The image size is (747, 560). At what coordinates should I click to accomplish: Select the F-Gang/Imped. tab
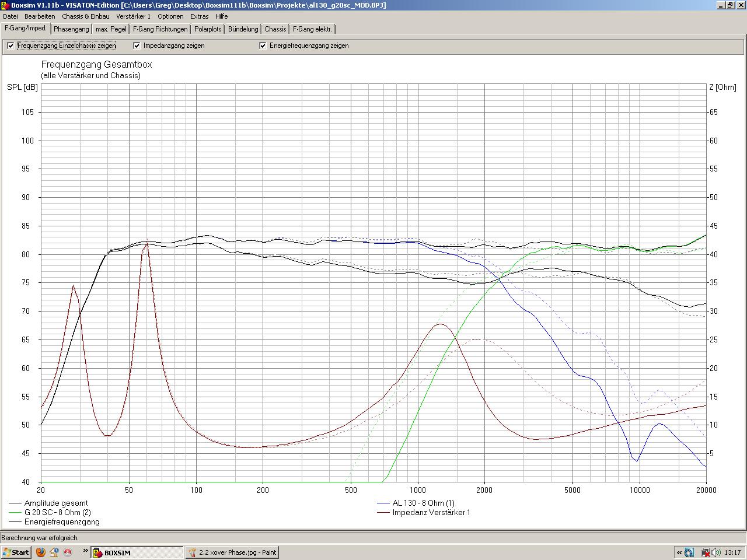tap(26, 28)
